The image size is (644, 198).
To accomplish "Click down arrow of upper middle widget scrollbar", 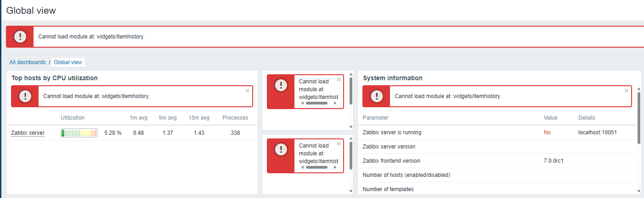I will coord(351,127).
